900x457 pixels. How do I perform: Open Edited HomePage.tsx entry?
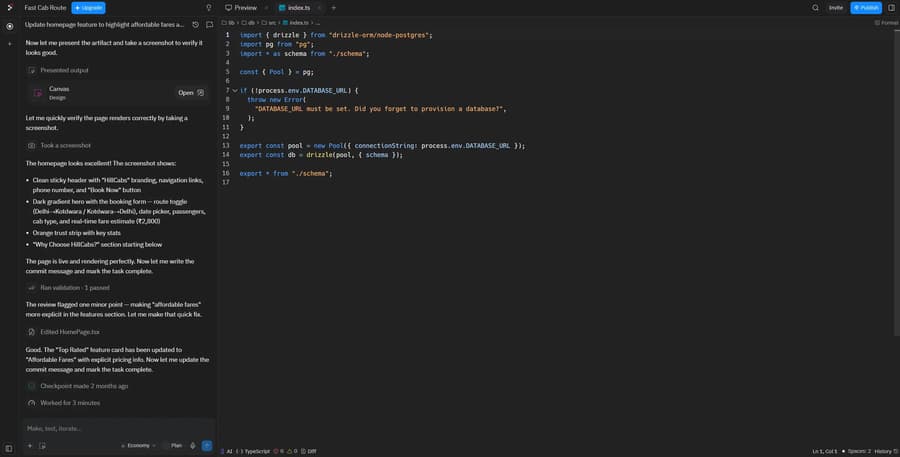tap(64, 332)
